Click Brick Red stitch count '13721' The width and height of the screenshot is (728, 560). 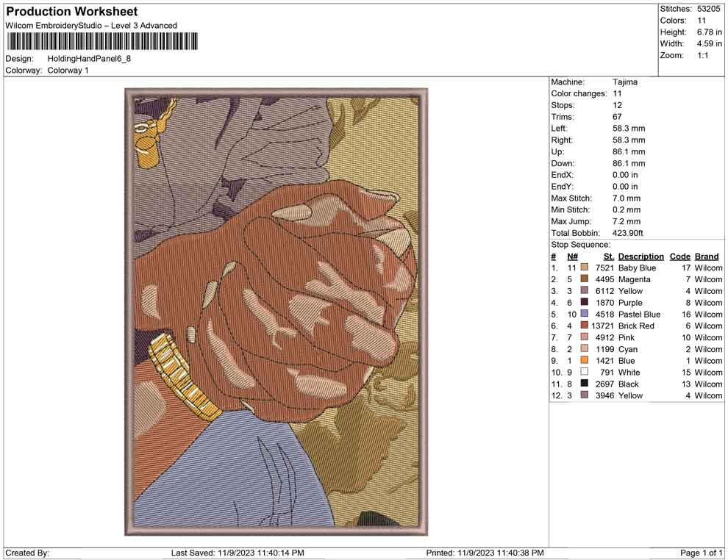coord(603,326)
